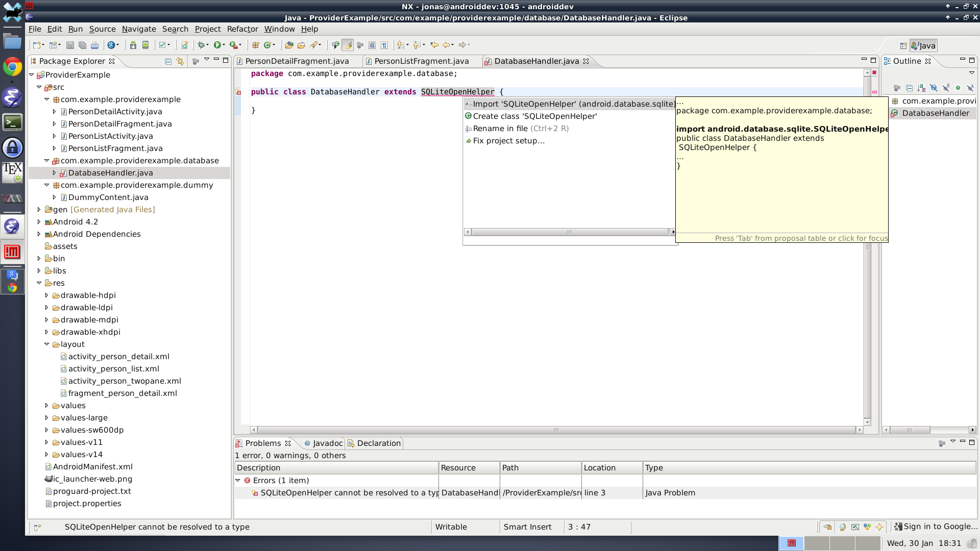Screen dimensions: 980x551
Task: Collapse the layout folder in res
Action: (46, 344)
